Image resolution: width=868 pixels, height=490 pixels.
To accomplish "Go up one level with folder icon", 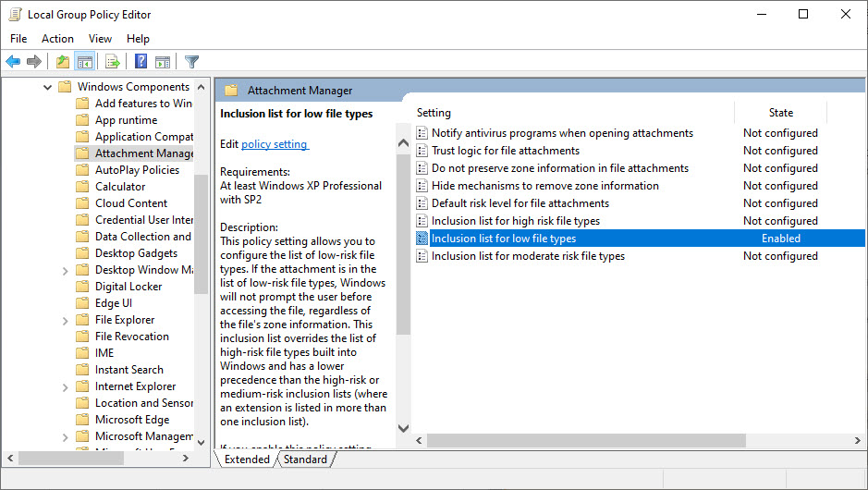I will [62, 62].
